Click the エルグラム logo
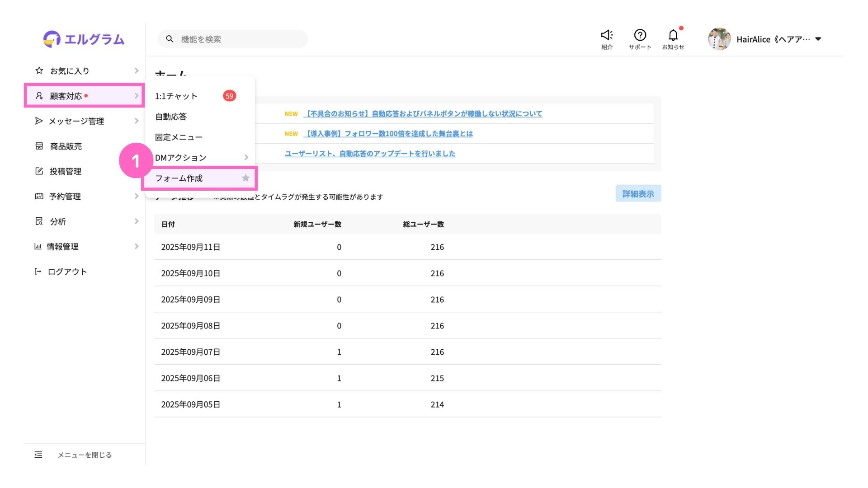 click(x=84, y=39)
